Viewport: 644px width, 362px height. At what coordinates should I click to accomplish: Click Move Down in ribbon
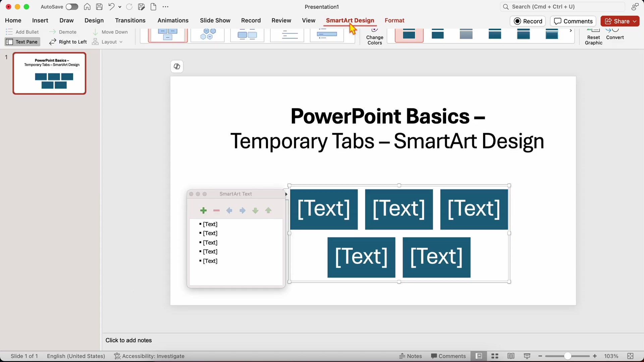110,32
